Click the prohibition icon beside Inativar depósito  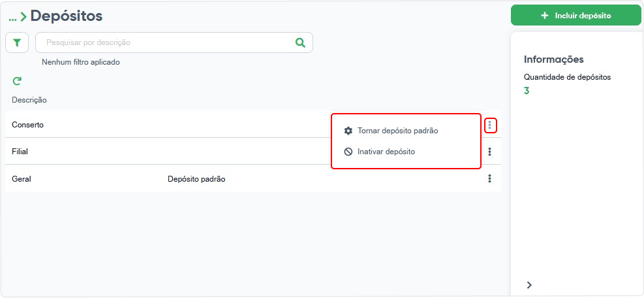click(348, 152)
